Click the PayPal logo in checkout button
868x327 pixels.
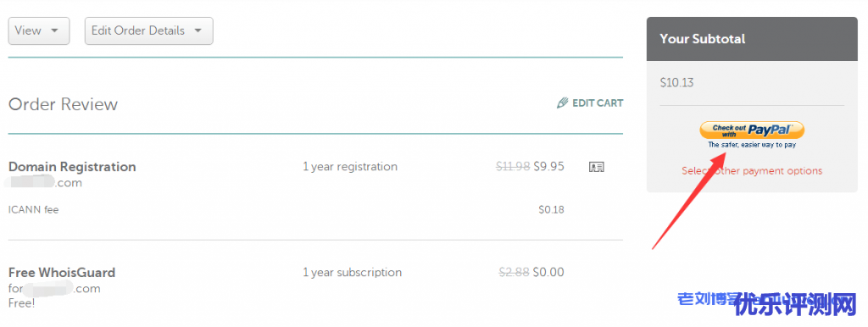click(770, 130)
